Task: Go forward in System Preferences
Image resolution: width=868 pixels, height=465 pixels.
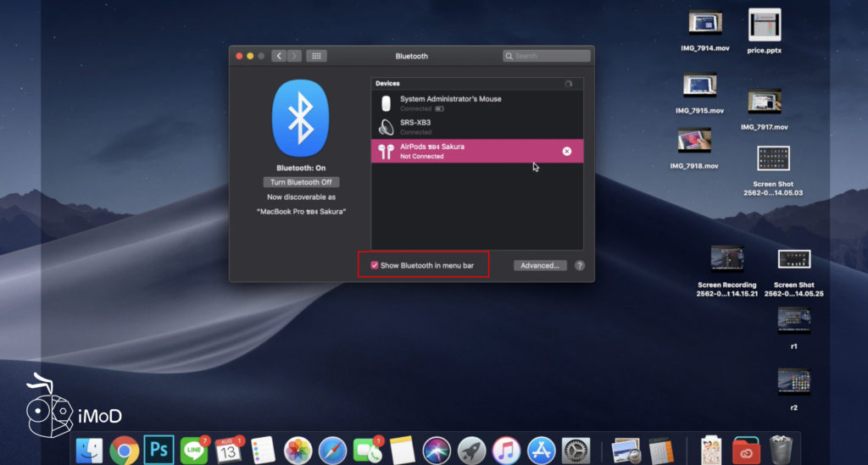Action: (294, 56)
